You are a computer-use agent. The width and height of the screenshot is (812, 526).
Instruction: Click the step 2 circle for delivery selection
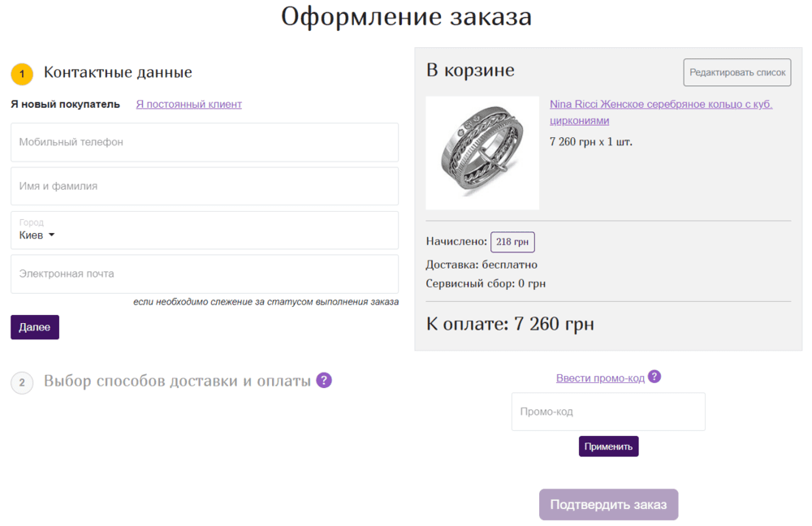[x=22, y=382]
